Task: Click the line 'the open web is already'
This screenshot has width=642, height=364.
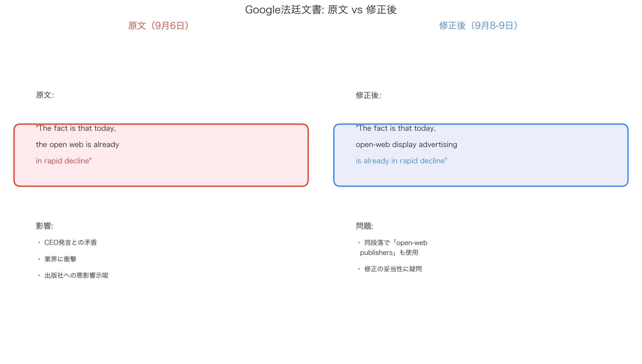Action: 77,145
